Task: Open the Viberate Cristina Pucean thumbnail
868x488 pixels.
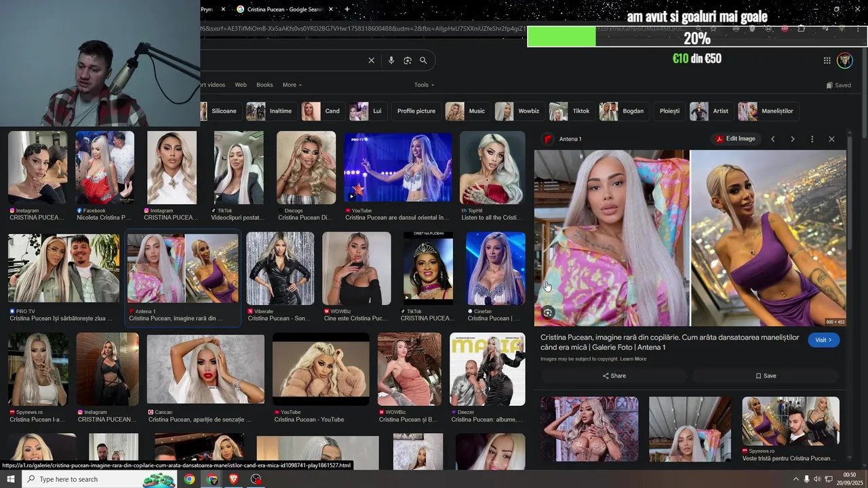Action: pyautogui.click(x=280, y=268)
